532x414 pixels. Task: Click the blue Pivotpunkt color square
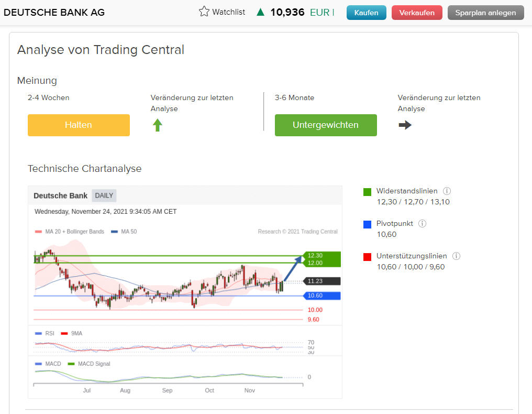(x=367, y=224)
